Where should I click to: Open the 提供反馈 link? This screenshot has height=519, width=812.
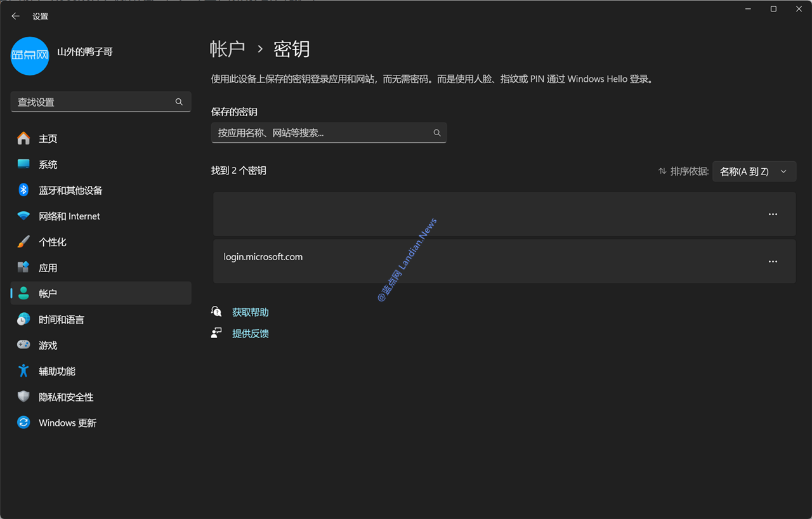point(251,334)
